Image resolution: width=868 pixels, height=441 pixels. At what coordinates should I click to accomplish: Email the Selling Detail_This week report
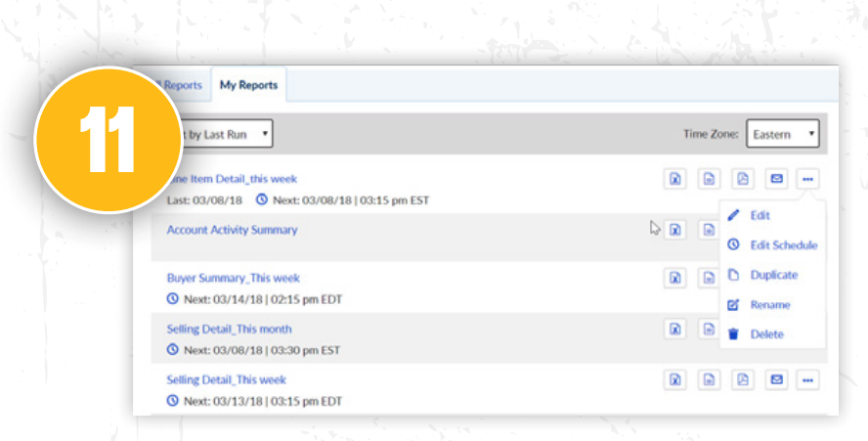pyautogui.click(x=776, y=379)
